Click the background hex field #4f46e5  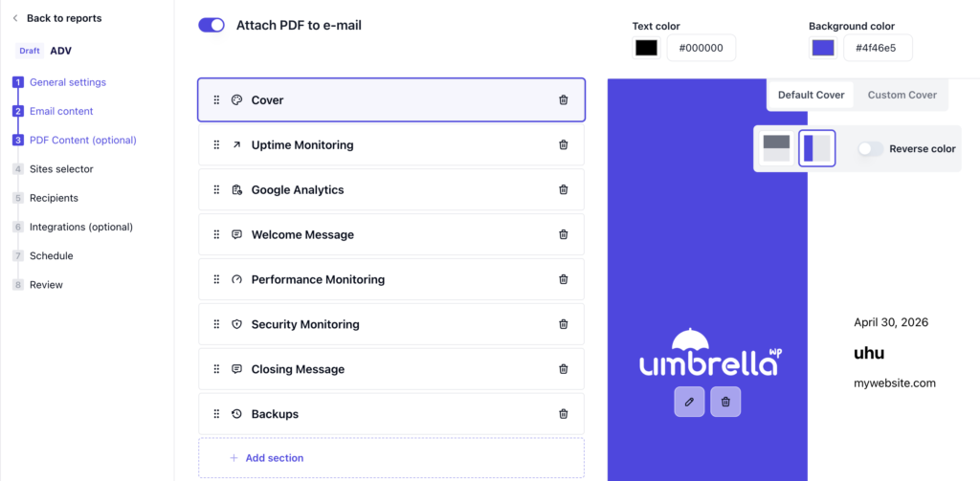pyautogui.click(x=878, y=48)
